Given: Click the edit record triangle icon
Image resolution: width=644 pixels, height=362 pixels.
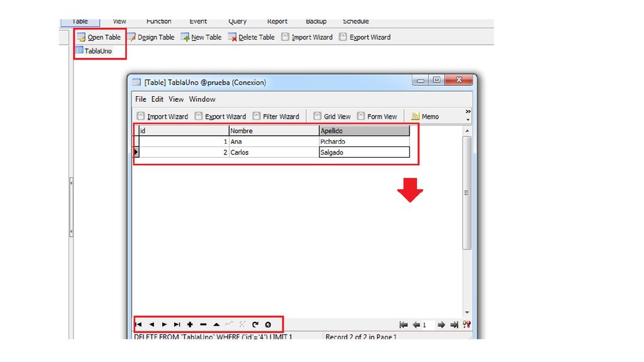Looking at the screenshot, I should tap(216, 325).
